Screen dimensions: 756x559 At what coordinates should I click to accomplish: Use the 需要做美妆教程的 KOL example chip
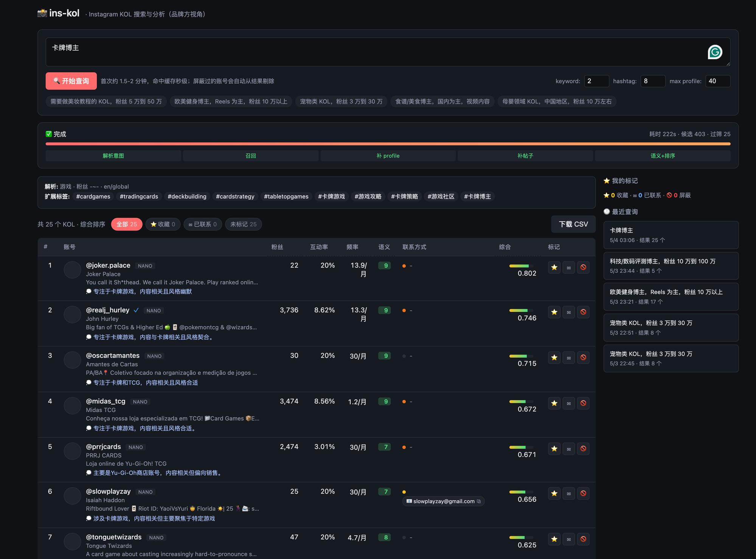[106, 101]
